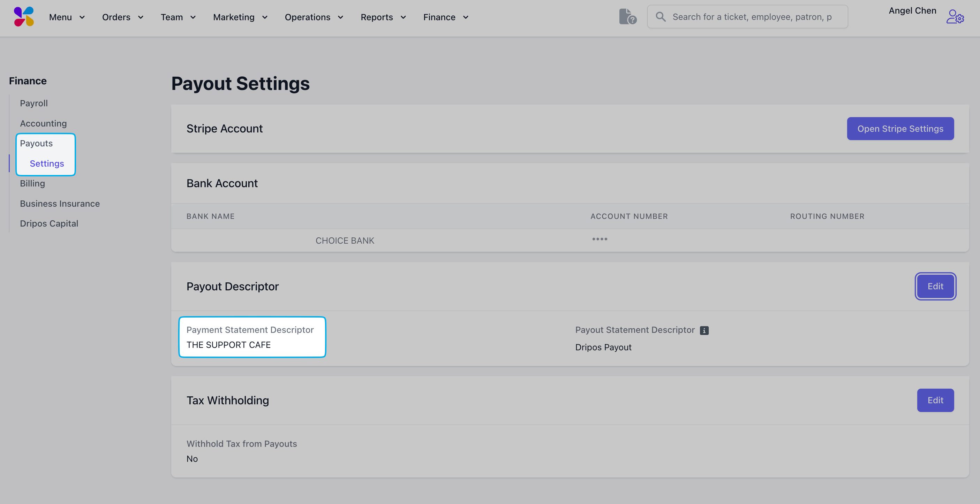
Task: Expand the Finance dropdown chevron
Action: pos(466,17)
